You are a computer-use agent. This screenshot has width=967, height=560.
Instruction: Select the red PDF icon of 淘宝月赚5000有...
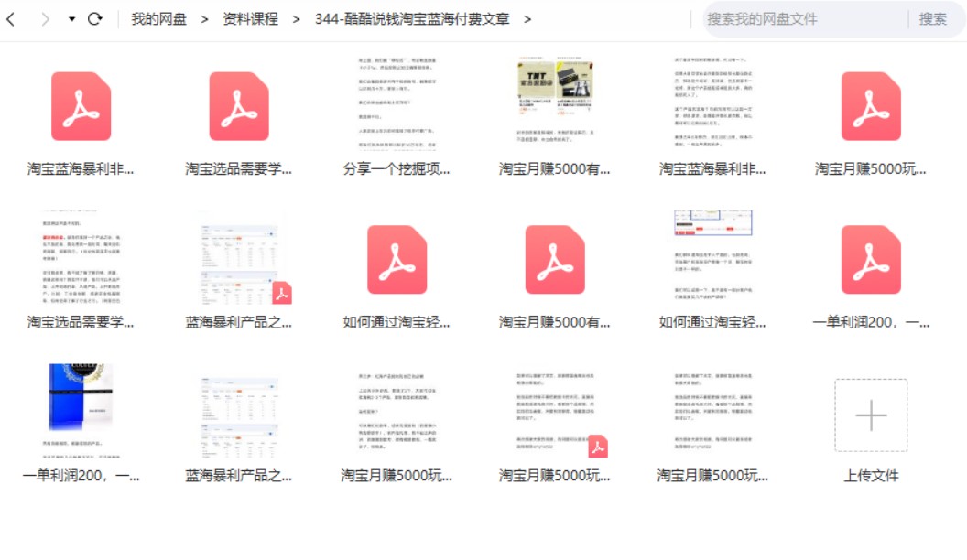pos(555,259)
